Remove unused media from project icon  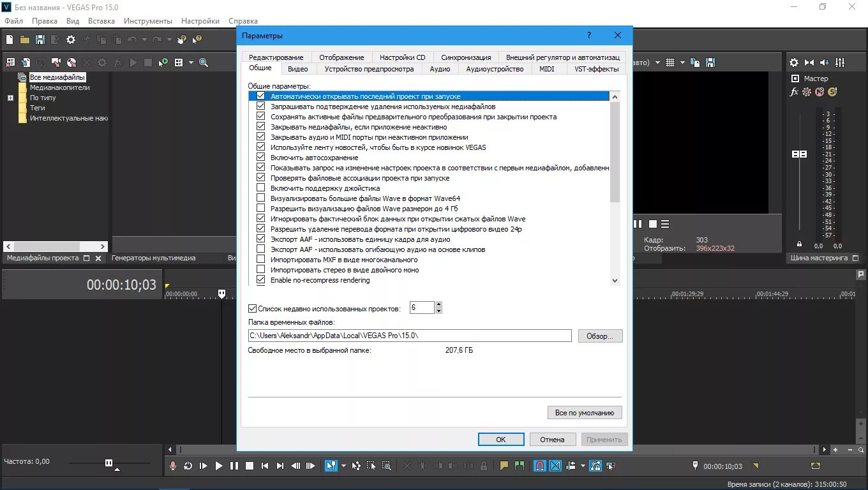(x=10, y=63)
